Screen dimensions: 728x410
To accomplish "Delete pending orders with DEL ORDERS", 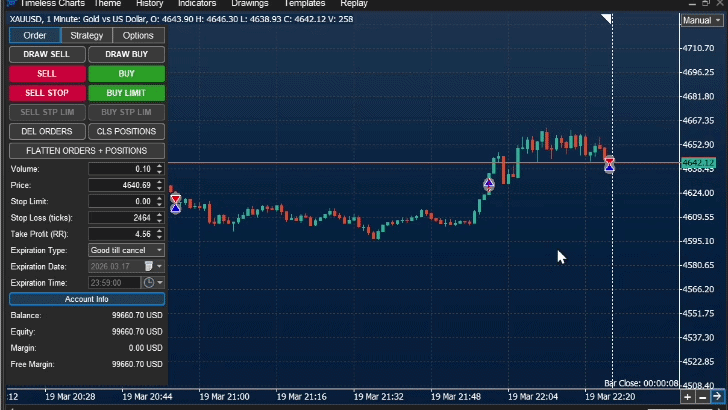I will point(47,131).
